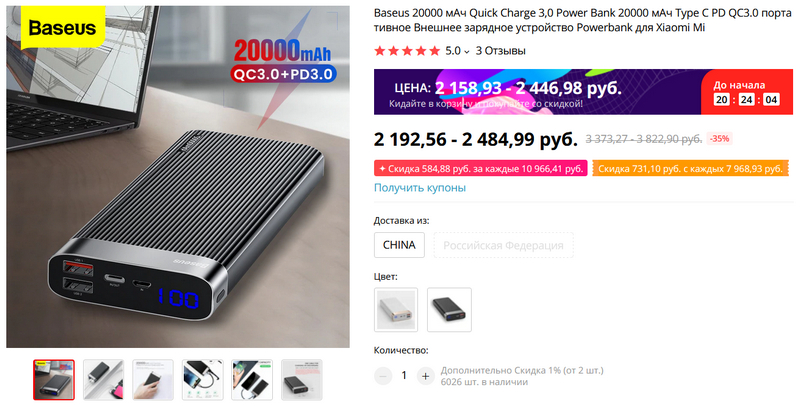Open the 3 Отзывы reviews link
Screen dimensions: 800x406
click(501, 50)
